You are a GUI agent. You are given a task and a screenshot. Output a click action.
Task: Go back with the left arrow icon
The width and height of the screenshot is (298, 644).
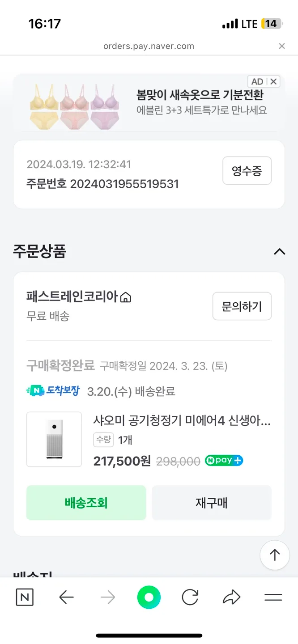point(66,597)
